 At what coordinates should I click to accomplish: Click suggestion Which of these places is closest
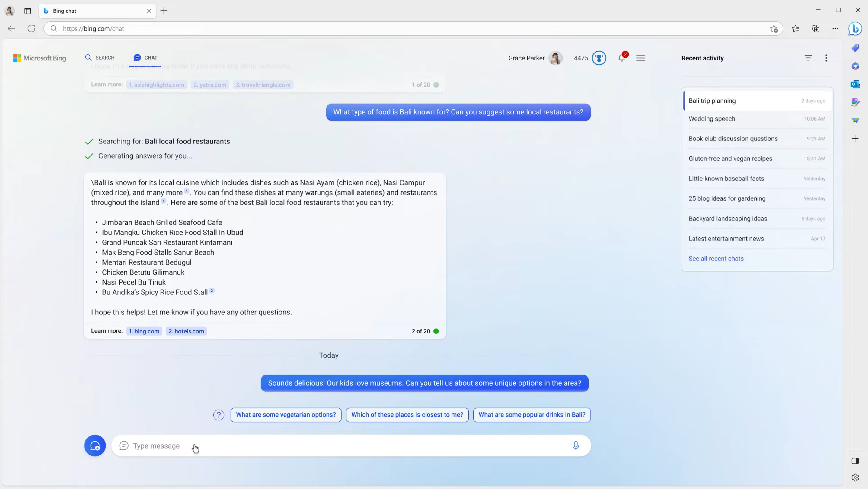(407, 415)
